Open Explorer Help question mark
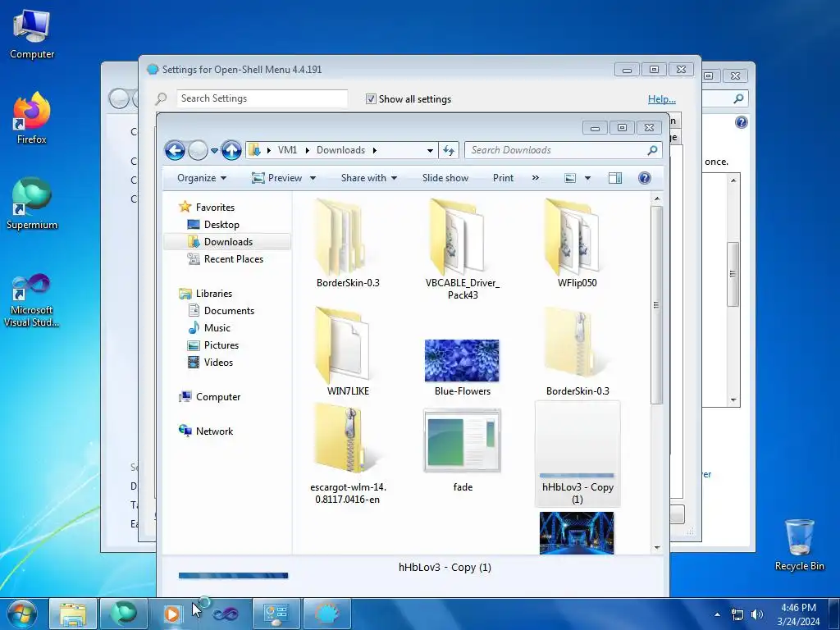 pyautogui.click(x=645, y=178)
